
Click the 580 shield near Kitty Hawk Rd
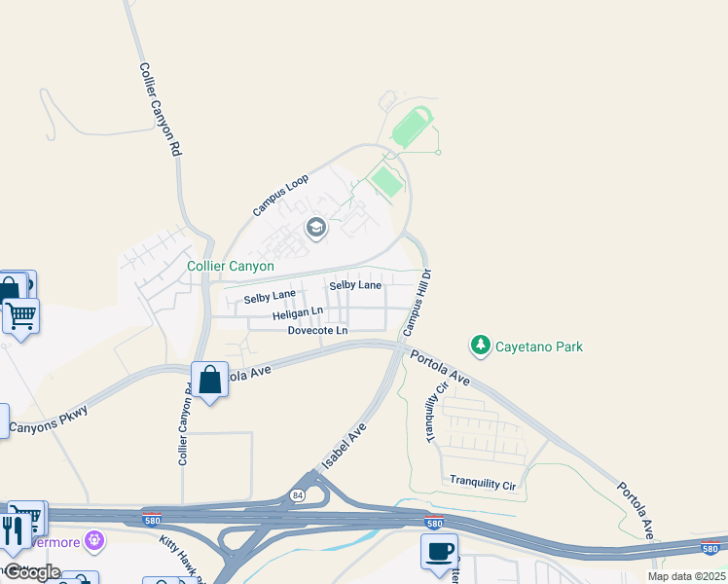point(152,519)
